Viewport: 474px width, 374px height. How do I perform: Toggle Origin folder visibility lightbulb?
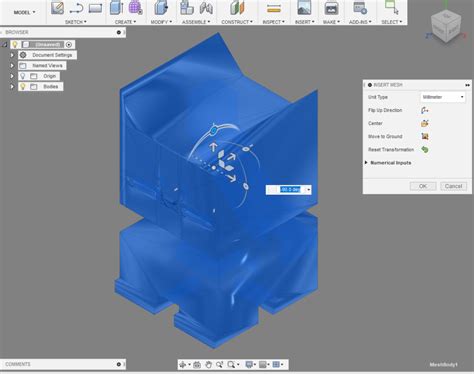pos(23,76)
